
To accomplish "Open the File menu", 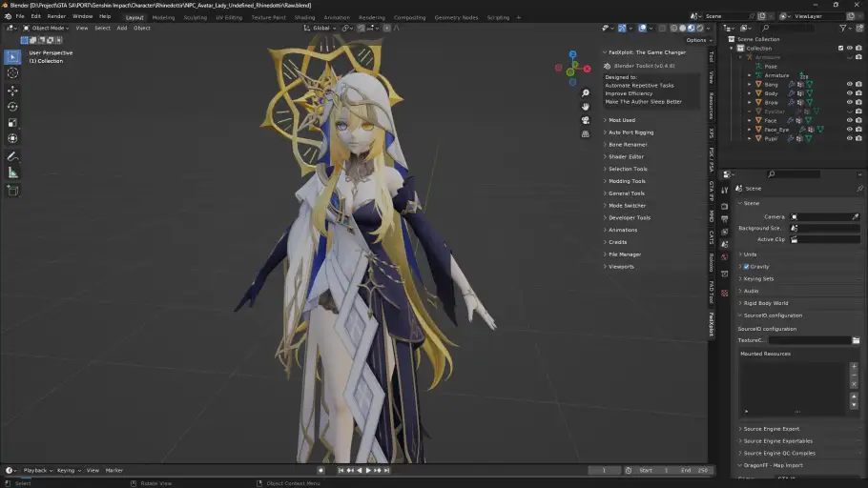I will [20, 16].
